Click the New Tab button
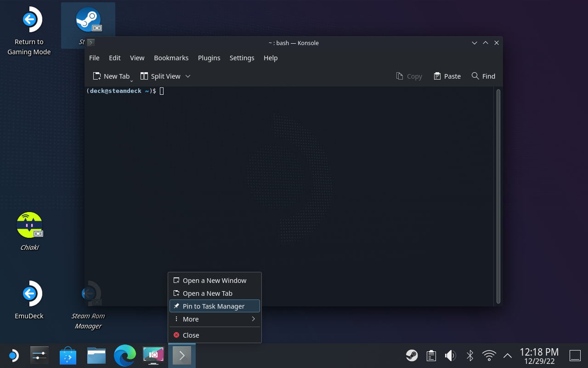 tap(111, 76)
